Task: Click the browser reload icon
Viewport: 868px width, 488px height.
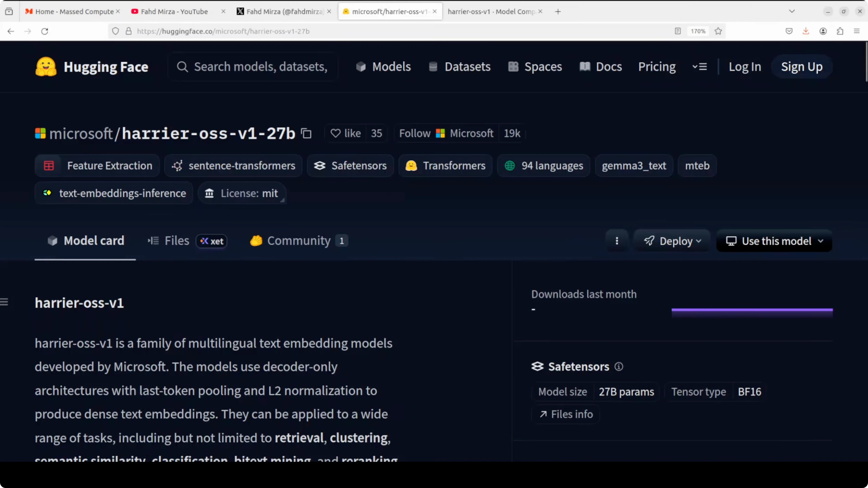Action: [45, 31]
